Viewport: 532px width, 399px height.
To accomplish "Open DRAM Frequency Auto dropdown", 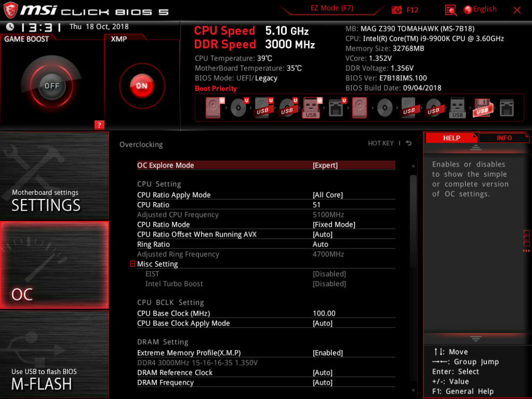I will tap(322, 383).
